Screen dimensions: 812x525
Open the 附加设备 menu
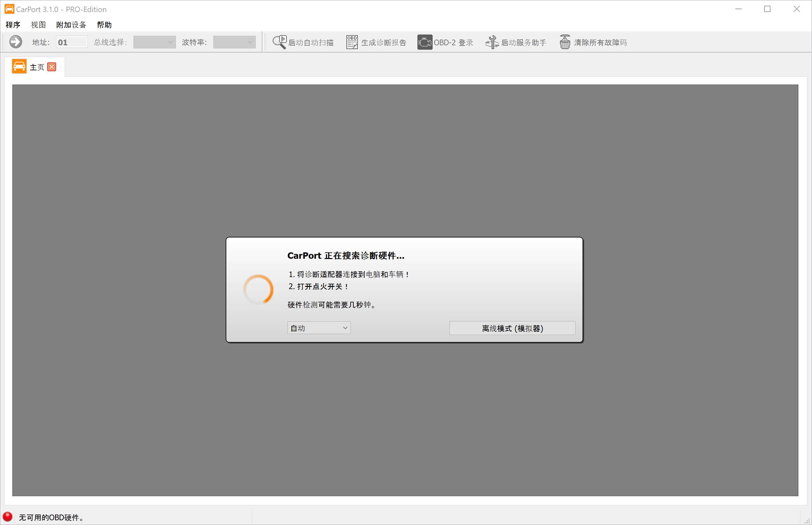pos(71,25)
